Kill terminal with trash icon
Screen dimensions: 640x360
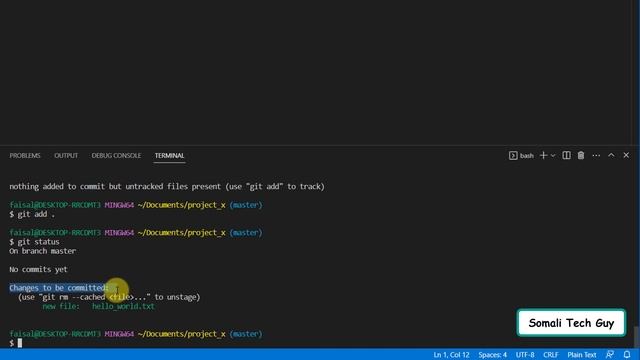(x=581, y=156)
